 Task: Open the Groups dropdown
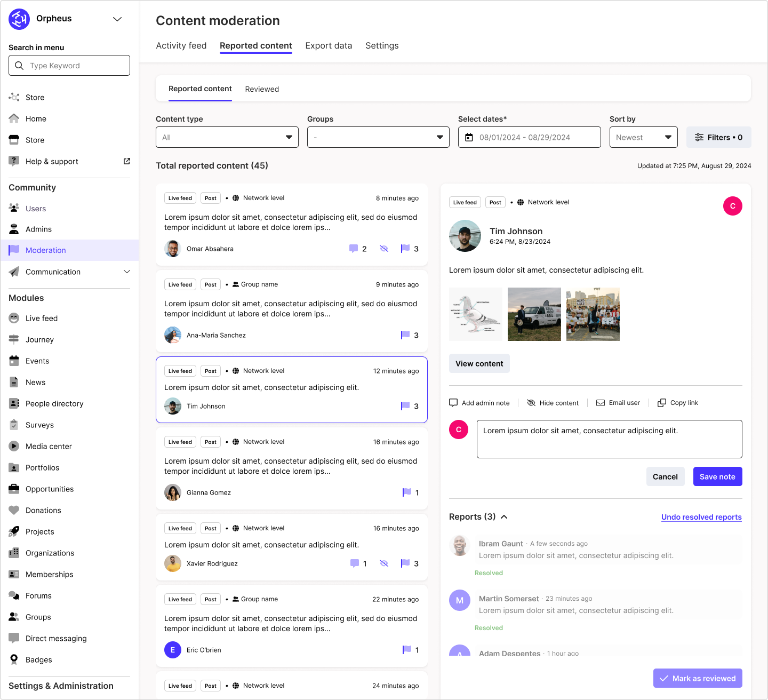tap(378, 137)
